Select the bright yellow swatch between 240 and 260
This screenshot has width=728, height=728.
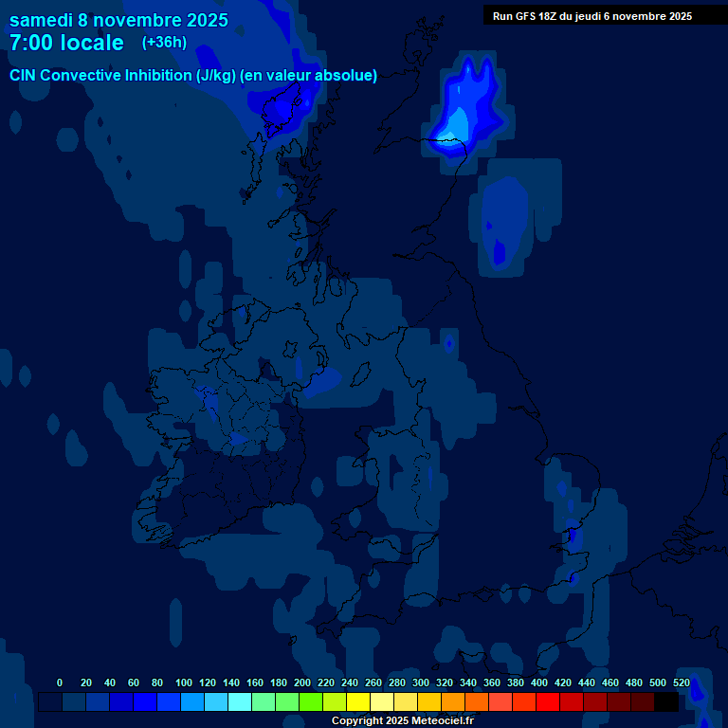tap(358, 702)
